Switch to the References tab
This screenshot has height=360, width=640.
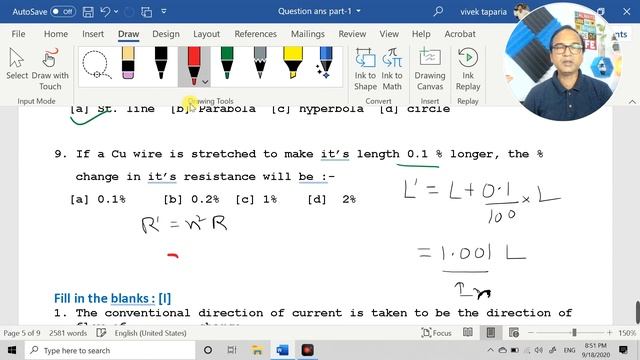[256, 34]
